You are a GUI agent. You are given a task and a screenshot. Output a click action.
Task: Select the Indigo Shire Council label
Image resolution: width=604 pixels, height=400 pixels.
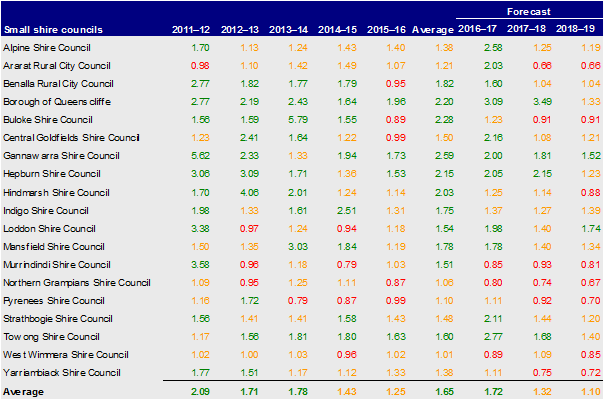(x=46, y=211)
